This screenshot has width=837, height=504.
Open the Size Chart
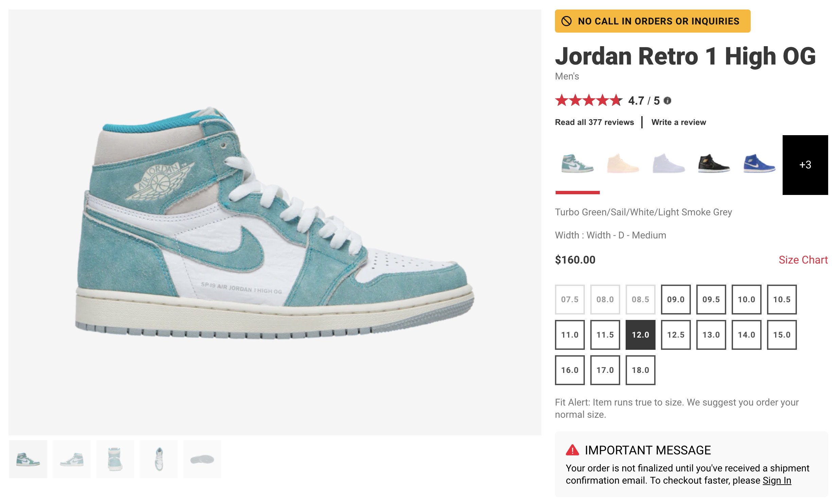coord(803,260)
